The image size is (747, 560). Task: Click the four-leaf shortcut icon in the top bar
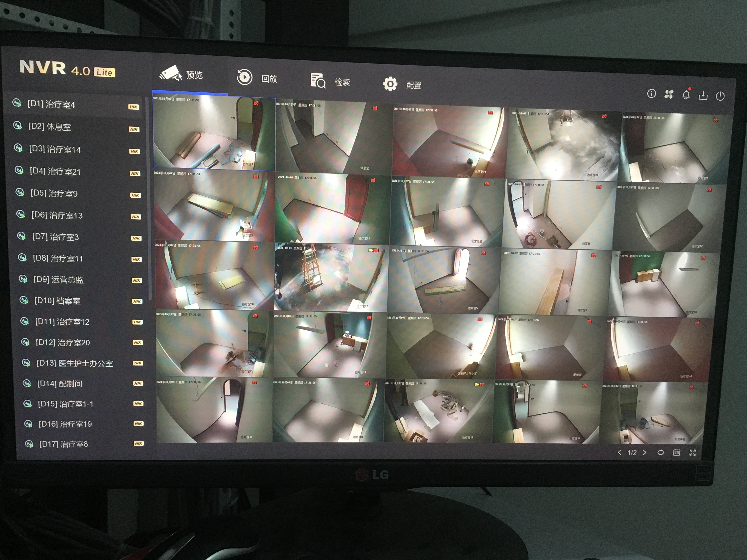click(x=669, y=94)
